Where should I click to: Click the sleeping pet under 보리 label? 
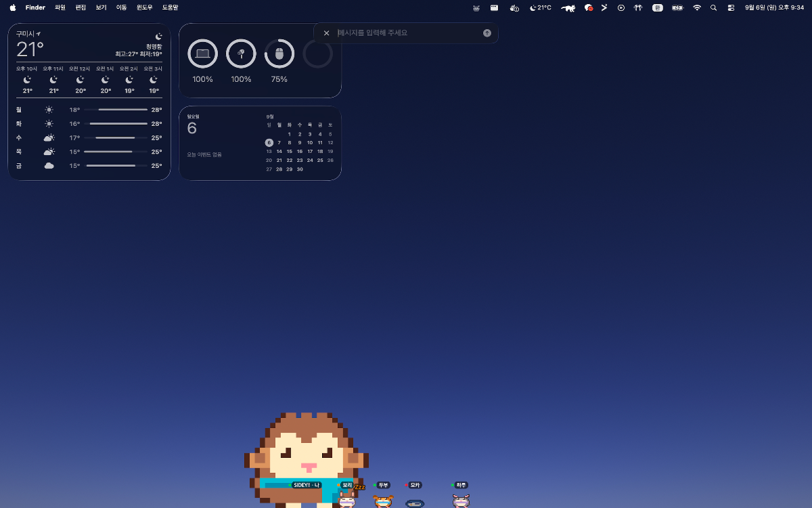tap(347, 501)
